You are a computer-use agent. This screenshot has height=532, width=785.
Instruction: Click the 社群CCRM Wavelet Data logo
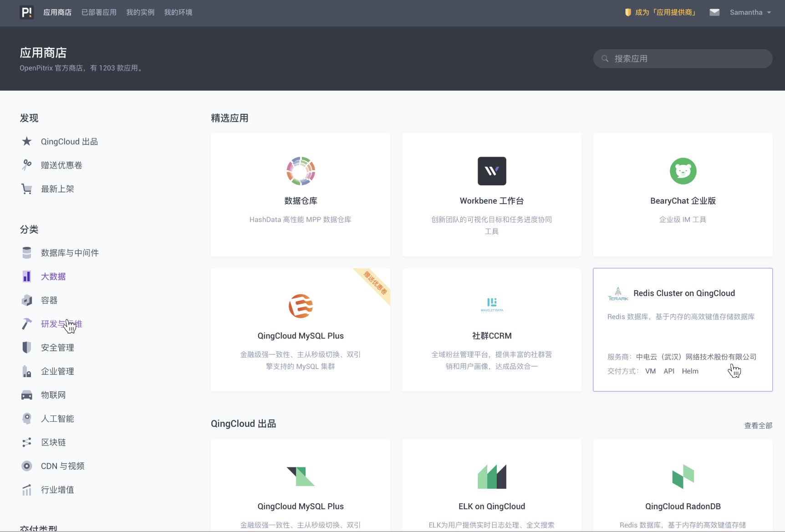[492, 305]
